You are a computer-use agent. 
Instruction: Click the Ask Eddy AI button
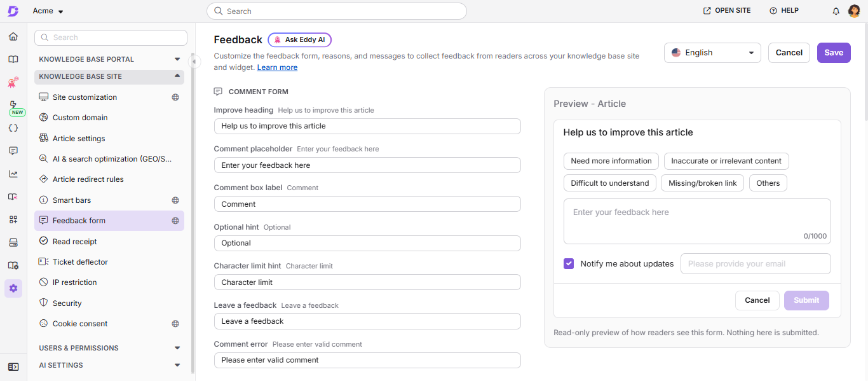click(300, 39)
